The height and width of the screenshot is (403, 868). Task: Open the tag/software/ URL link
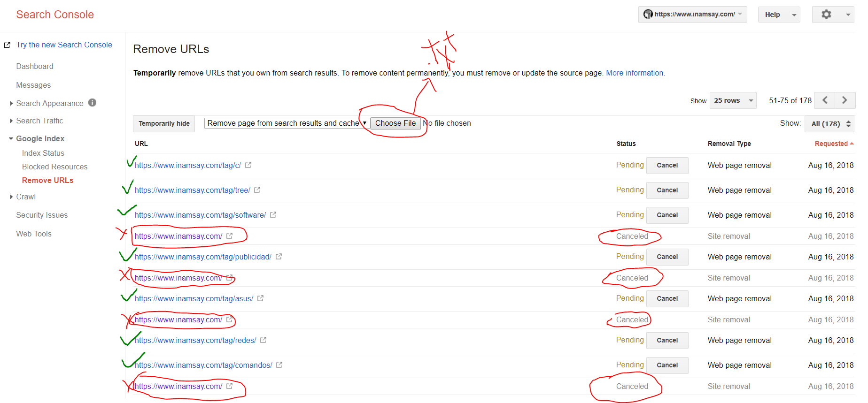coord(200,215)
